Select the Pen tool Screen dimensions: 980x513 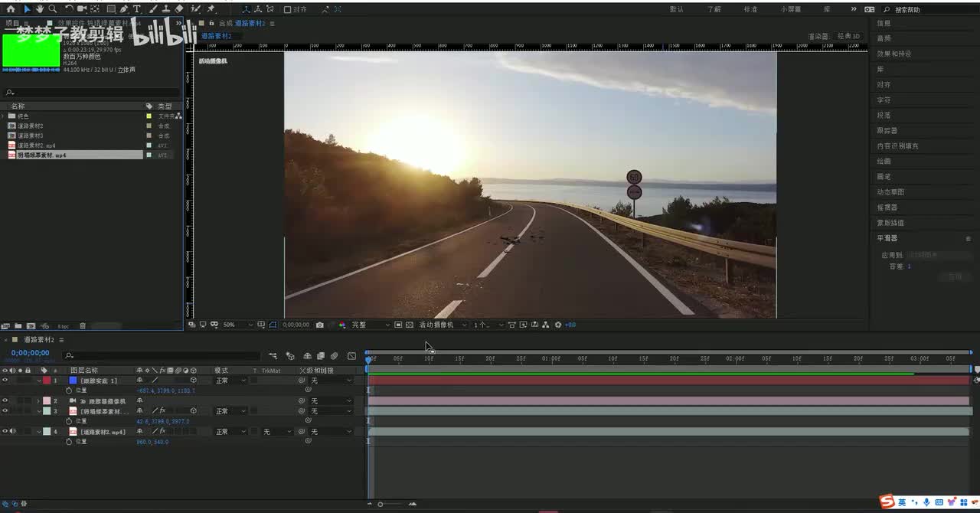124,9
